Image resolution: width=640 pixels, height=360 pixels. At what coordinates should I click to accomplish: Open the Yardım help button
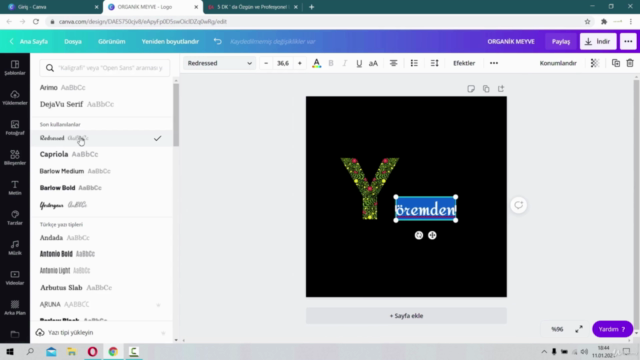(x=612, y=329)
